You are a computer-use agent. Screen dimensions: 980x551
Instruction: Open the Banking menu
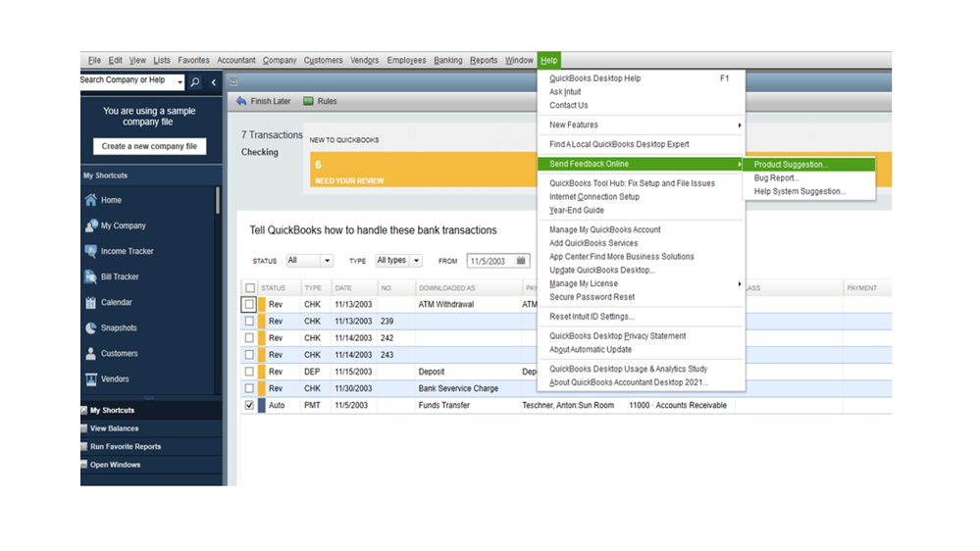(448, 60)
